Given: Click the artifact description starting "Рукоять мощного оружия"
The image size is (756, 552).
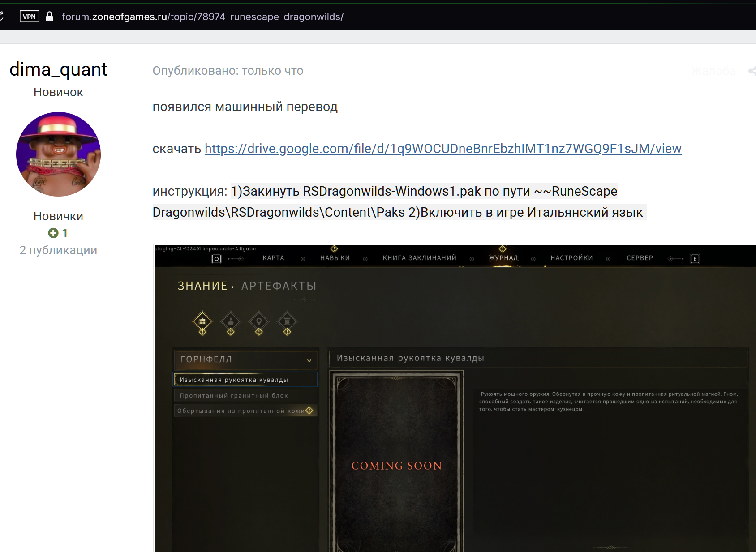Looking at the screenshot, I should 608,402.
